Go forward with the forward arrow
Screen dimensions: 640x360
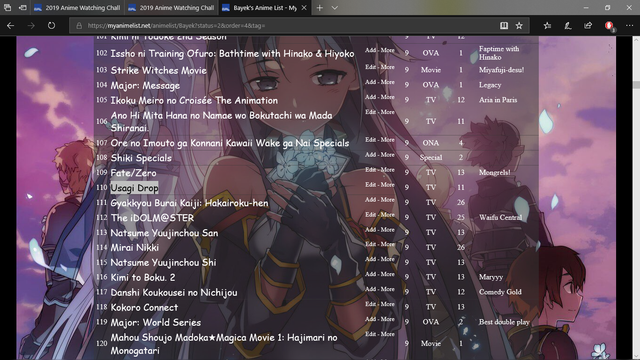click(31, 26)
